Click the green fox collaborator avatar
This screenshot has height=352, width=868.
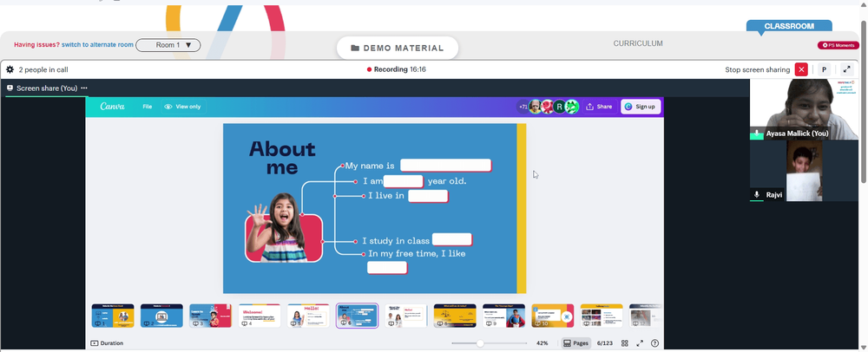(572, 107)
